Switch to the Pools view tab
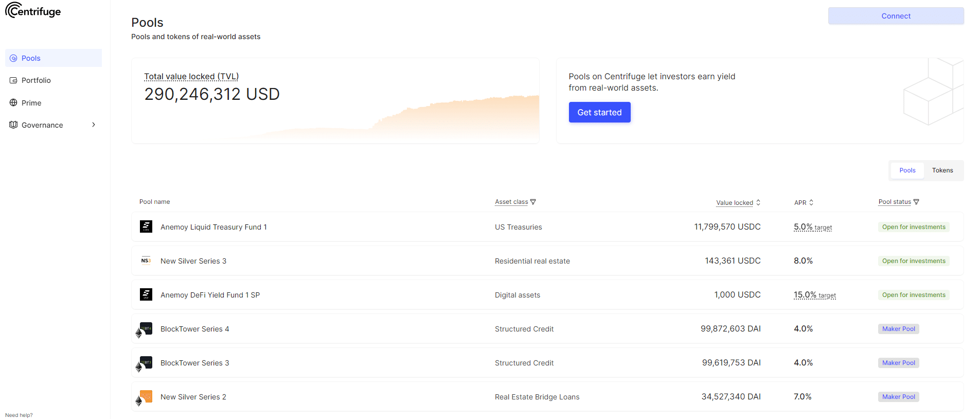This screenshot has height=419, width=980. pyautogui.click(x=907, y=170)
